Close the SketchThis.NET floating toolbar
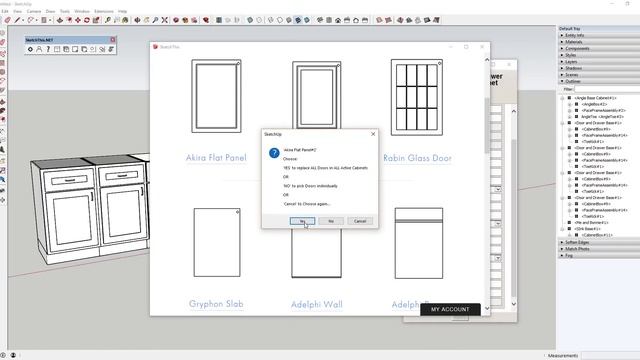This screenshot has width=640, height=360. coord(113,40)
